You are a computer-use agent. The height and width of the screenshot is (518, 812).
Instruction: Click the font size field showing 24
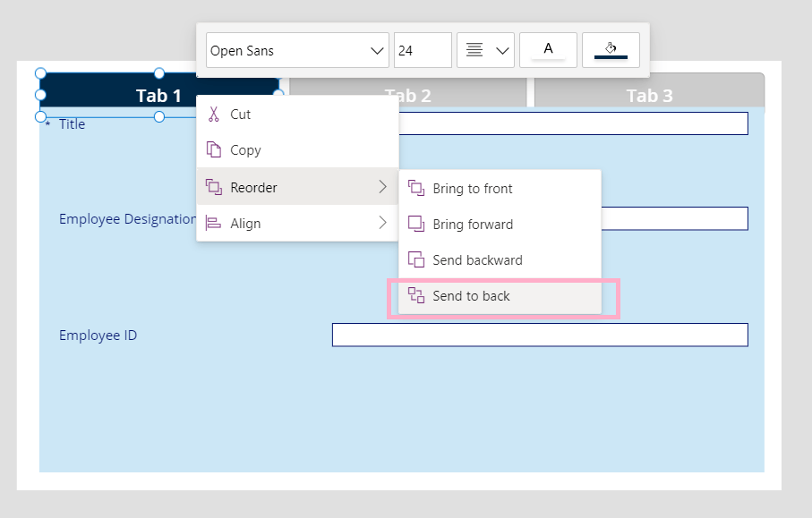click(422, 50)
